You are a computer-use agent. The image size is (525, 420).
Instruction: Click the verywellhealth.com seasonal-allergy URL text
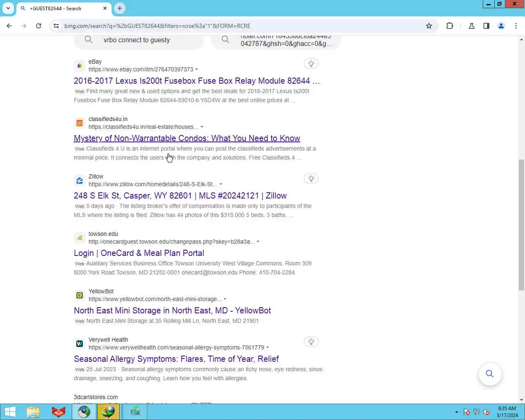176,347
